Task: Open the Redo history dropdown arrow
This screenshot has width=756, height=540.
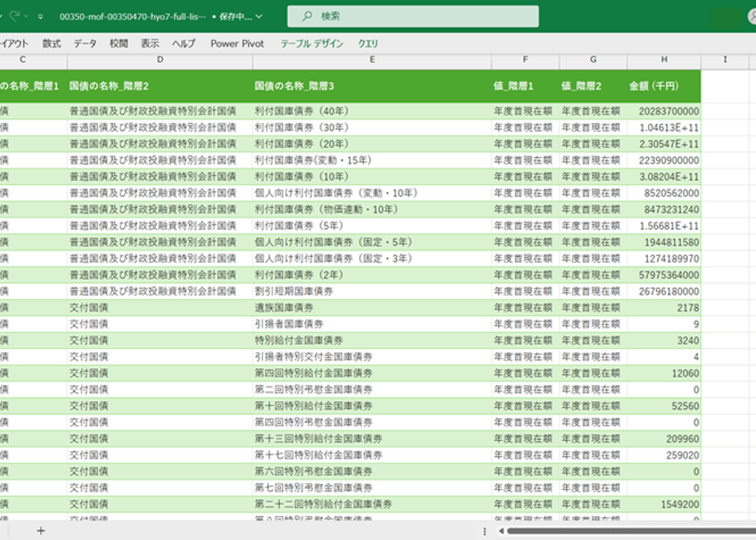Action: point(26,16)
